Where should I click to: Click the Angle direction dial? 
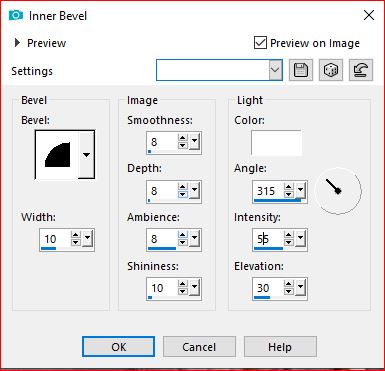(x=338, y=191)
